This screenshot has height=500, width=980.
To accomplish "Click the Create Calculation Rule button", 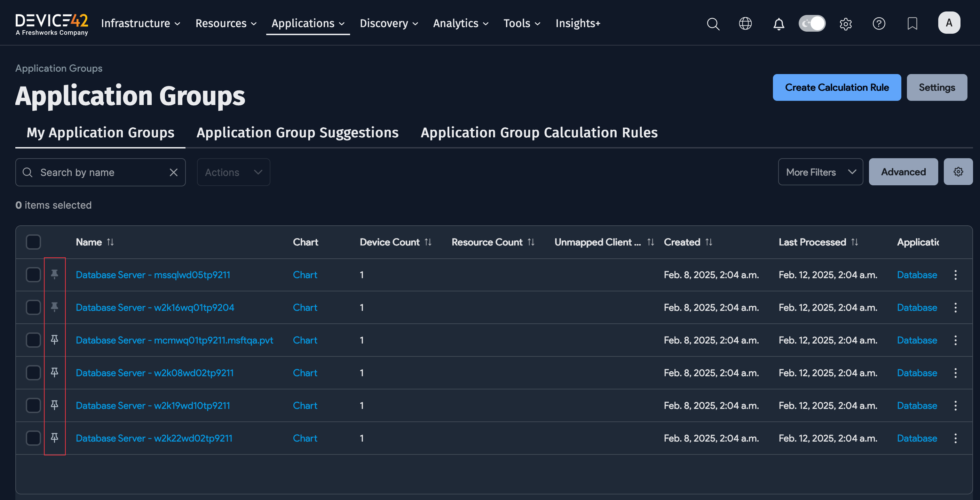I will pyautogui.click(x=837, y=87).
